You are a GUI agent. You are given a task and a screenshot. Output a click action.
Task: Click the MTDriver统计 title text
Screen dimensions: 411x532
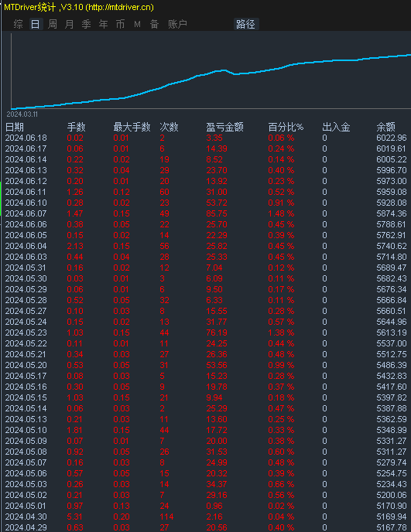pos(30,7)
